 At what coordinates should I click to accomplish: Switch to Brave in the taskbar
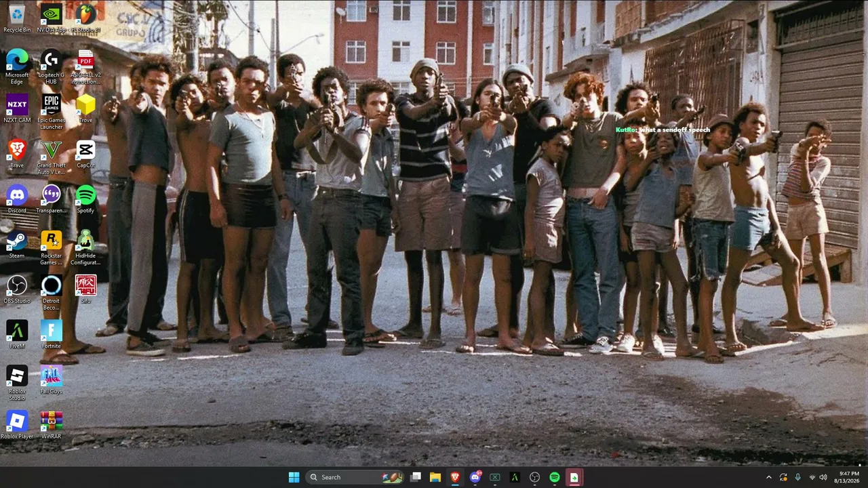(455, 477)
